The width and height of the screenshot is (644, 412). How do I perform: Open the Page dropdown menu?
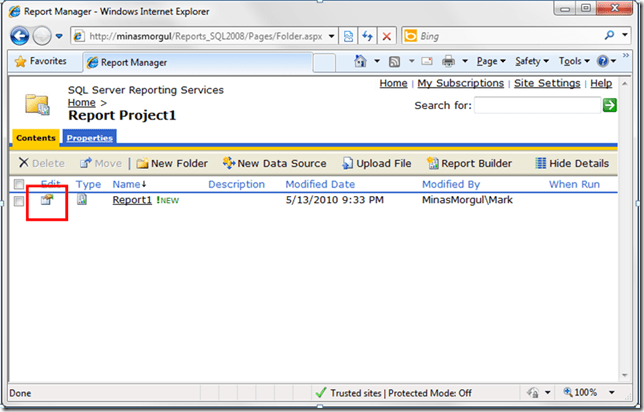489,62
